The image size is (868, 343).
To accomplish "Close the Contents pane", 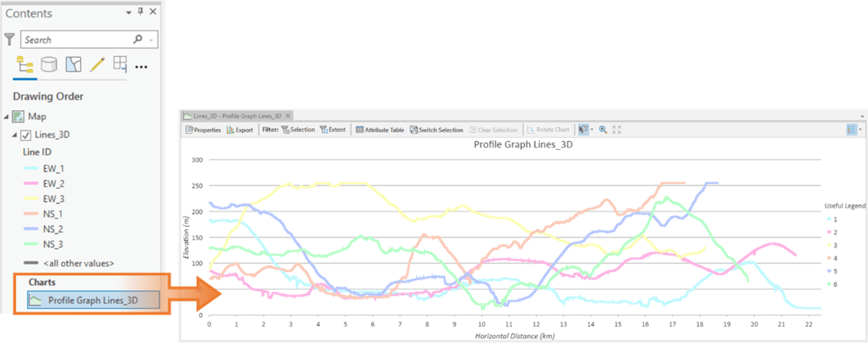I will tap(153, 12).
